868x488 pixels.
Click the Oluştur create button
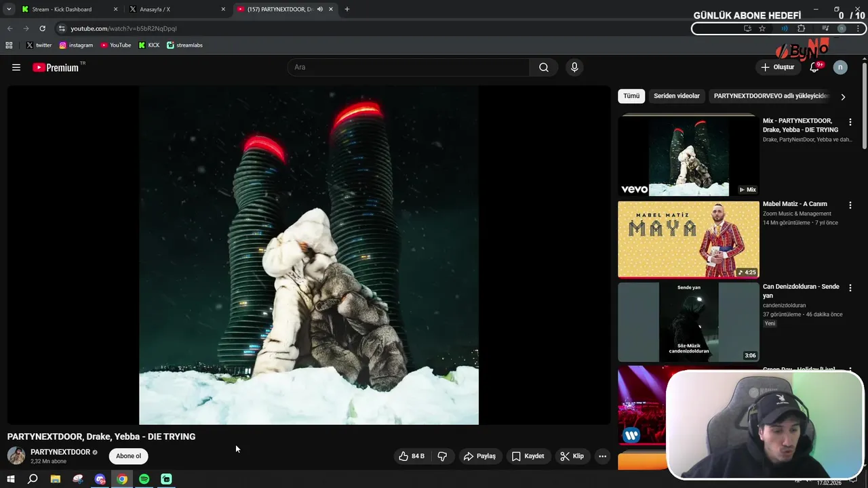(x=777, y=67)
